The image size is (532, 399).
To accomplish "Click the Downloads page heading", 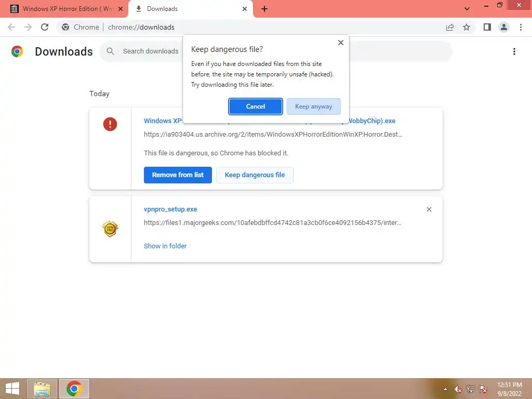I will tap(64, 51).
